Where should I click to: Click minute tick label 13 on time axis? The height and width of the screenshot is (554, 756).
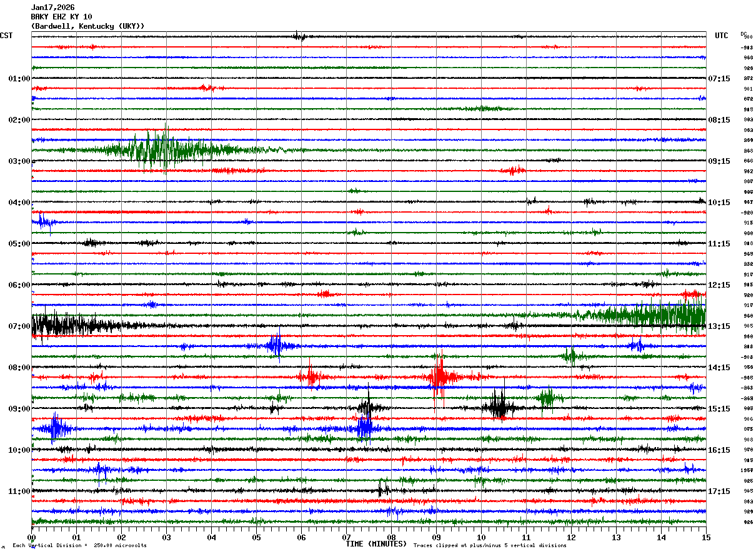coord(616,538)
